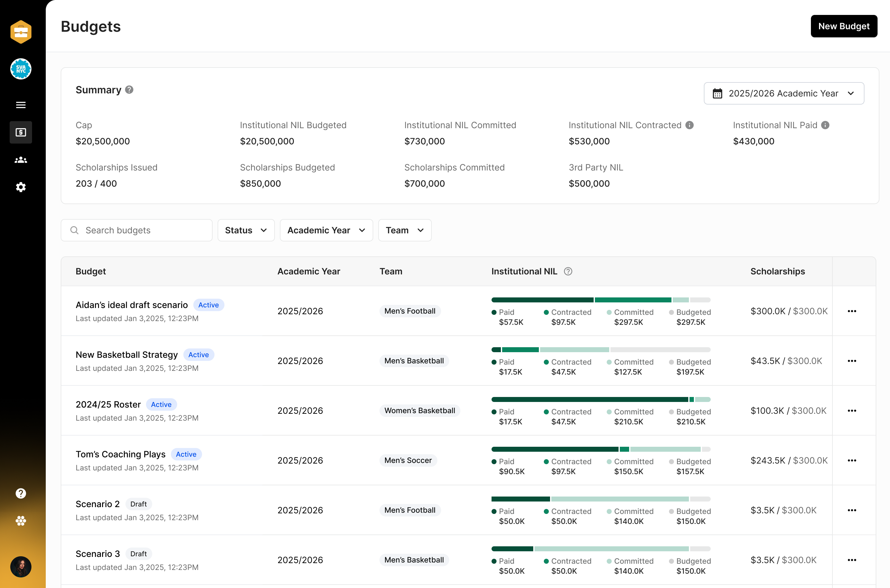Image resolution: width=890 pixels, height=588 pixels.
Task: Click the SVA NYC organization logo
Action: [x=21, y=69]
